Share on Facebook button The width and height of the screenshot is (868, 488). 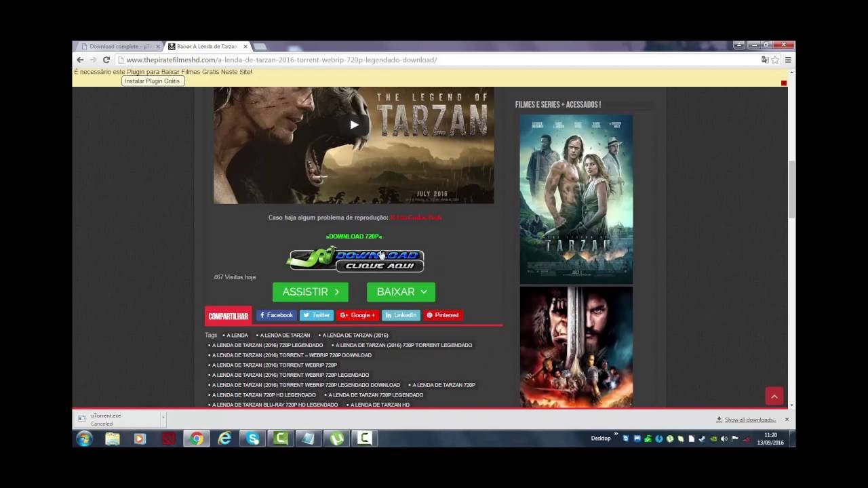(276, 315)
